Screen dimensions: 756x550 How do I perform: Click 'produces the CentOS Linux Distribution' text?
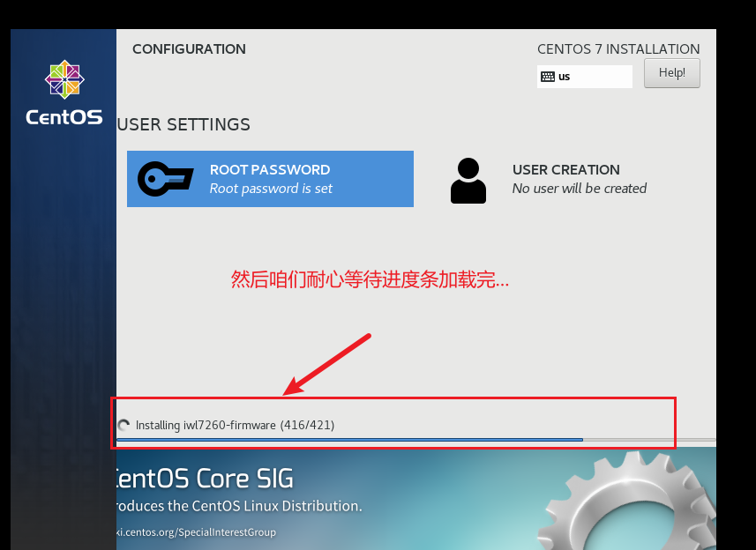[239, 506]
